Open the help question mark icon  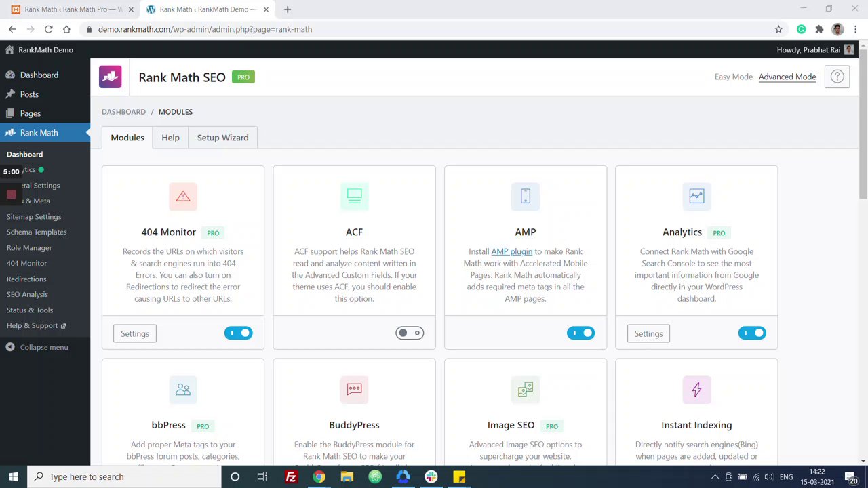point(837,77)
